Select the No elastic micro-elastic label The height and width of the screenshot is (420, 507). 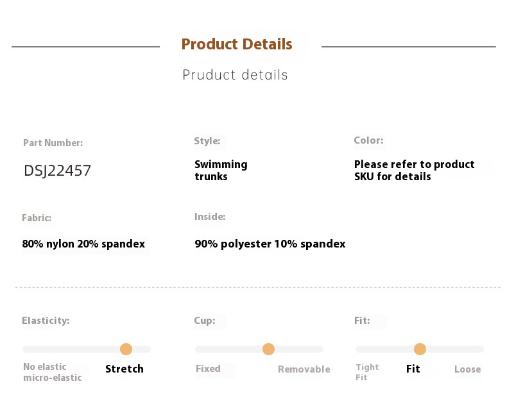coord(53,372)
